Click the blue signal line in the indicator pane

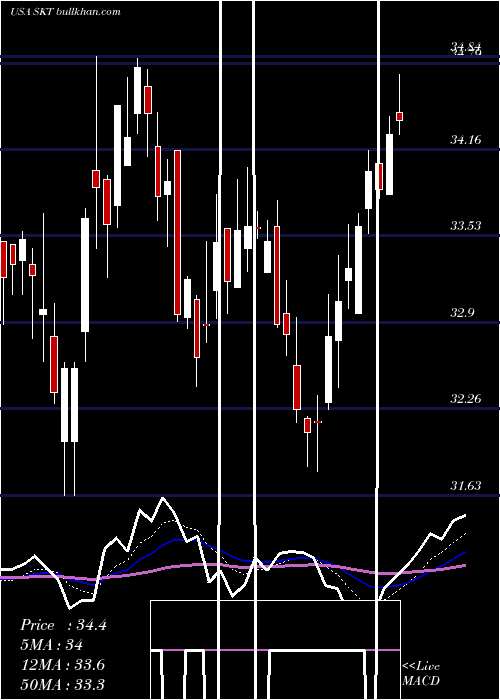pos(179,540)
